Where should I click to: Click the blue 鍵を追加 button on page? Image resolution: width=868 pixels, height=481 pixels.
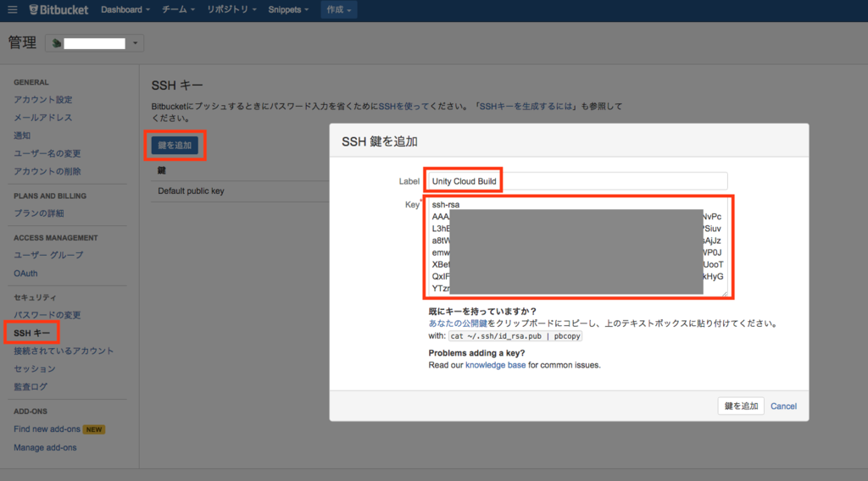click(175, 146)
